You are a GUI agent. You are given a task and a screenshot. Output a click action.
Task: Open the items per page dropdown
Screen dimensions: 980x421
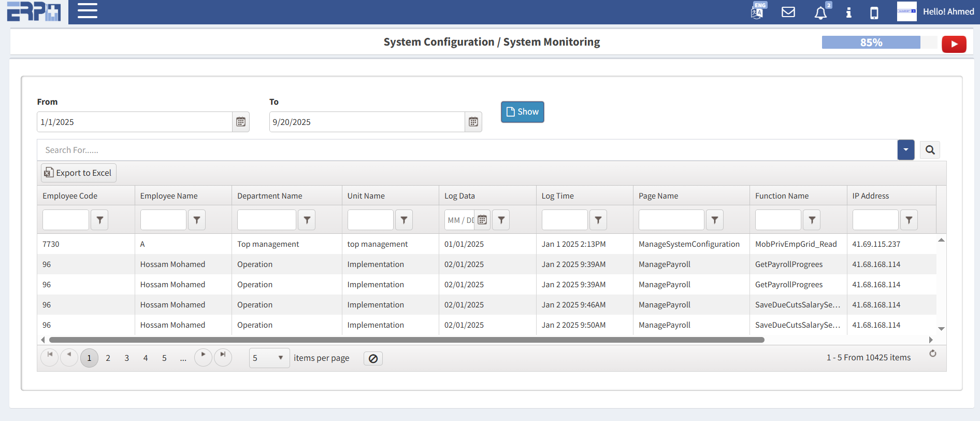pos(269,358)
